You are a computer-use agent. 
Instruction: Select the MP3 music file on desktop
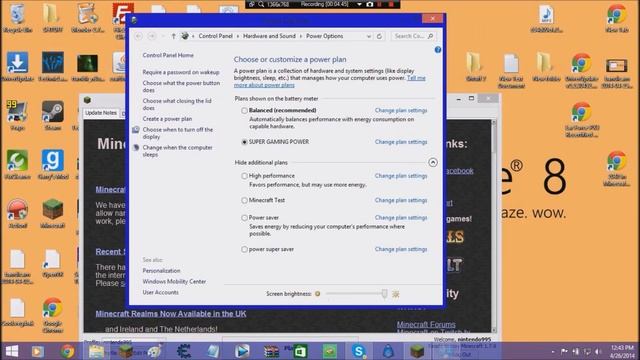(x=546, y=18)
